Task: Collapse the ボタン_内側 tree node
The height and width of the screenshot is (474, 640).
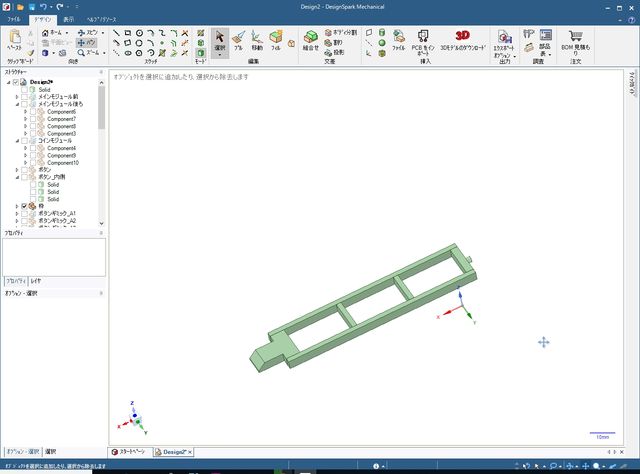Action: (x=17, y=177)
